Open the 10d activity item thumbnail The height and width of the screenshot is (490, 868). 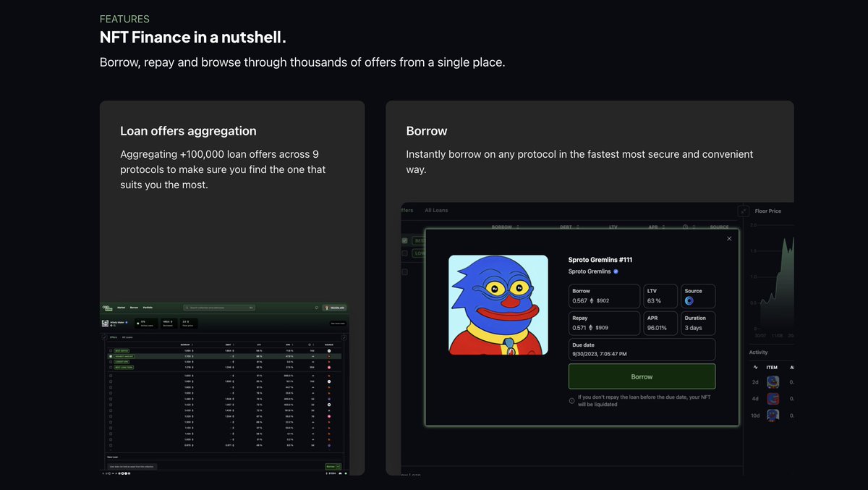tap(773, 415)
